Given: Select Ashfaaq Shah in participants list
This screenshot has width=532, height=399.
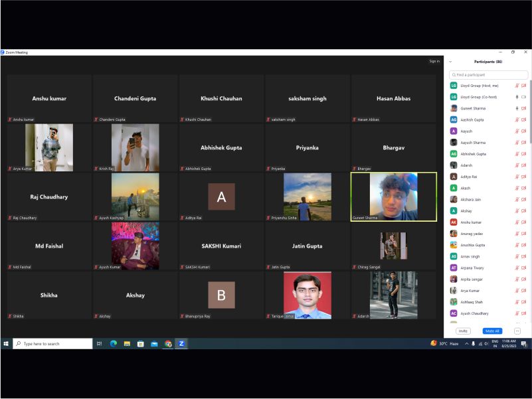Looking at the screenshot, I should (x=488, y=302).
